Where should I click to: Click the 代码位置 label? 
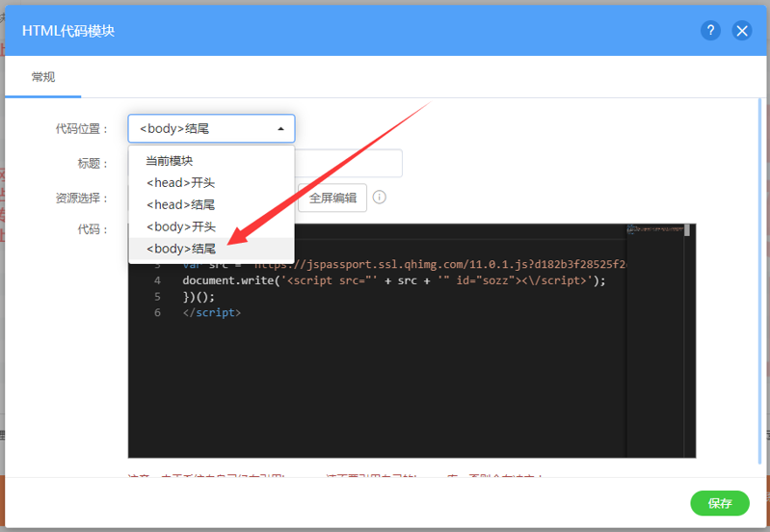81,129
